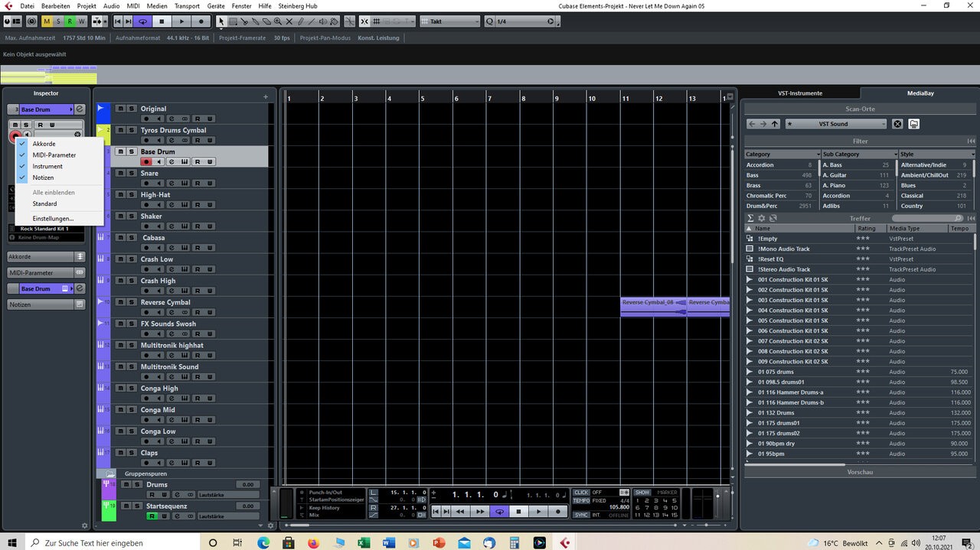The image size is (980, 550).
Task: Toggle global Write automation button W
Action: (81, 21)
